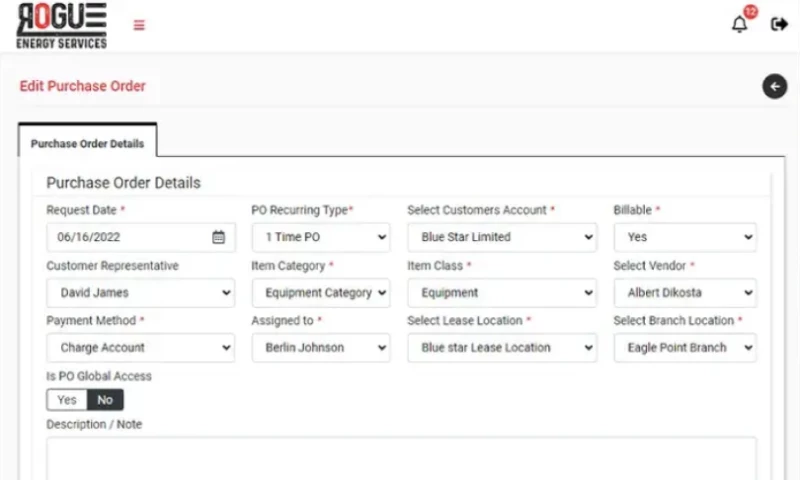Open the Select Branch Location dropdown

tap(685, 348)
